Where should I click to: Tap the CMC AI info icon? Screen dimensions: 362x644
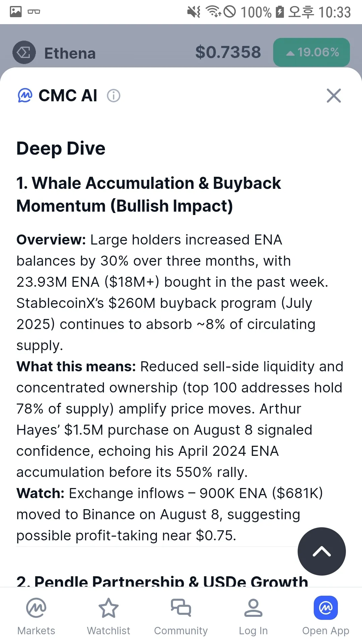113,96
